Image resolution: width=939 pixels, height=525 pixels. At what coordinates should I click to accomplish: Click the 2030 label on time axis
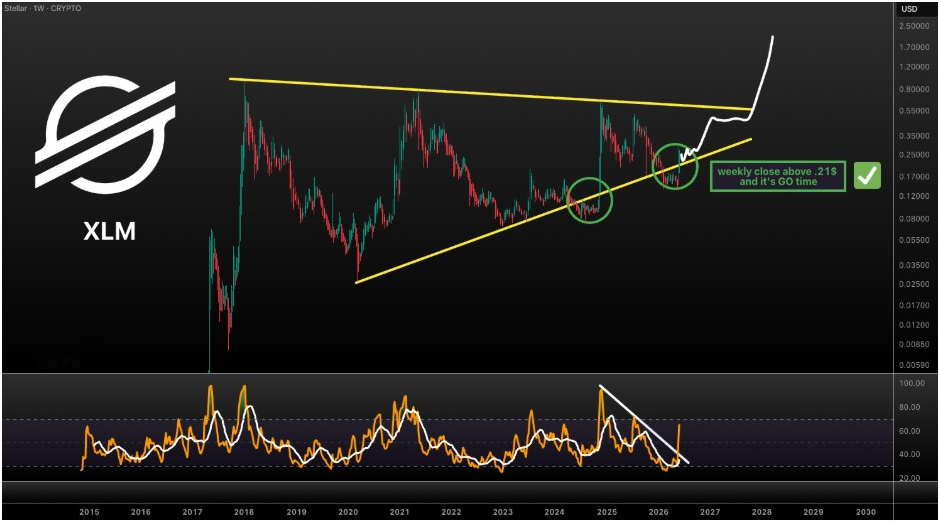[x=866, y=512]
